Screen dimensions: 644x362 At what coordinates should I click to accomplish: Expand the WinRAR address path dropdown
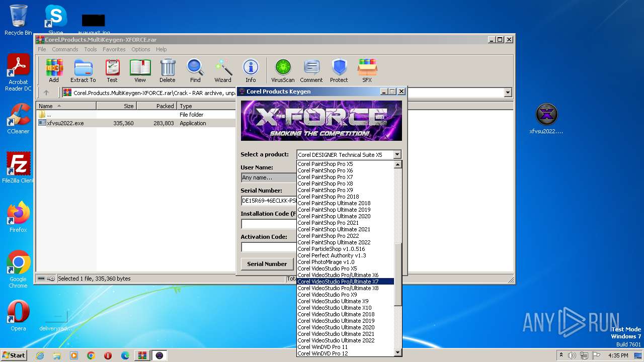point(508,93)
